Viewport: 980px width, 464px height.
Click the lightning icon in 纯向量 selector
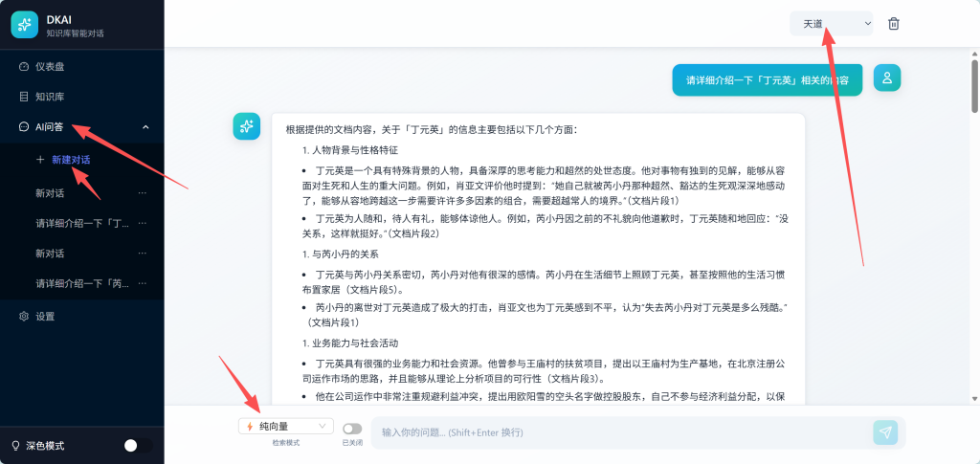click(250, 427)
